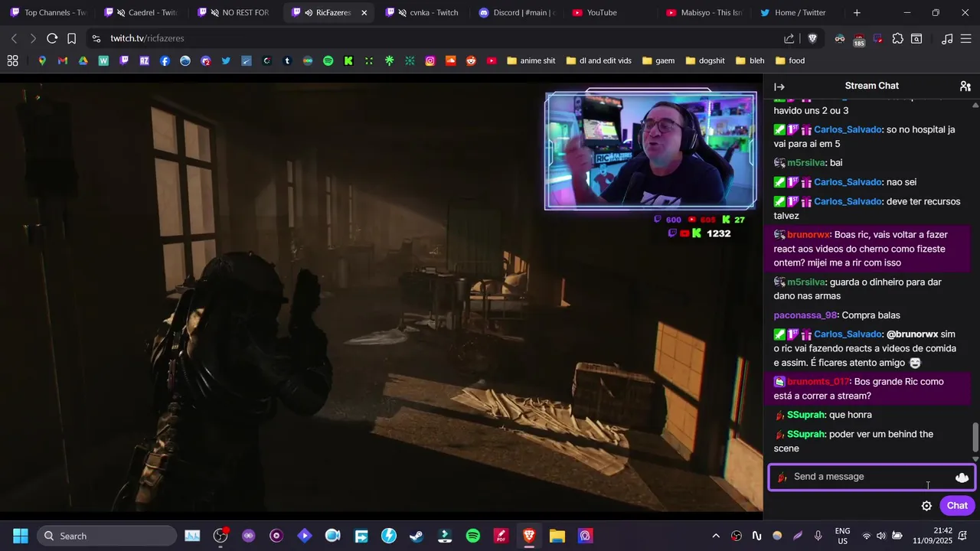980x551 pixels.
Task: Open the Tumblr bookmark icon
Action: [x=287, y=60]
